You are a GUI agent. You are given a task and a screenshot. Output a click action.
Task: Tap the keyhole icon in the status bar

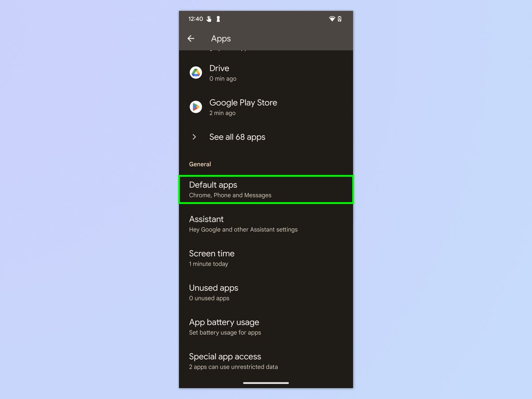point(218,19)
